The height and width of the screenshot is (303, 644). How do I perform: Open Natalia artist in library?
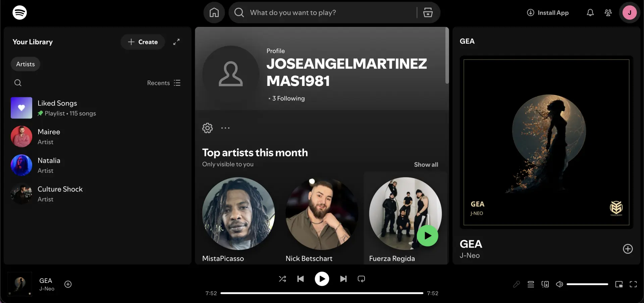click(x=97, y=165)
